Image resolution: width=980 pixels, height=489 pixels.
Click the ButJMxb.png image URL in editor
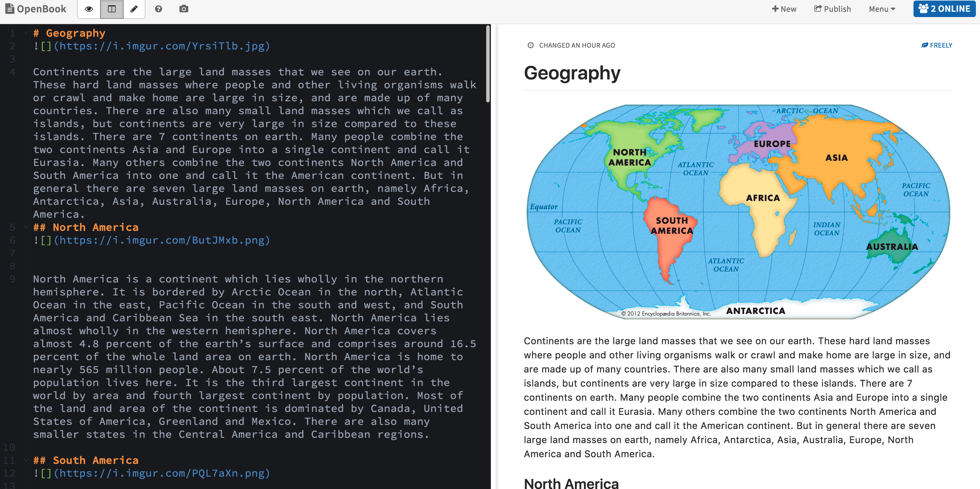(162, 240)
